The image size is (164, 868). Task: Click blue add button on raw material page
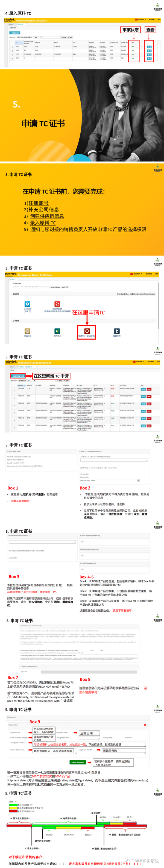tap(15, 33)
